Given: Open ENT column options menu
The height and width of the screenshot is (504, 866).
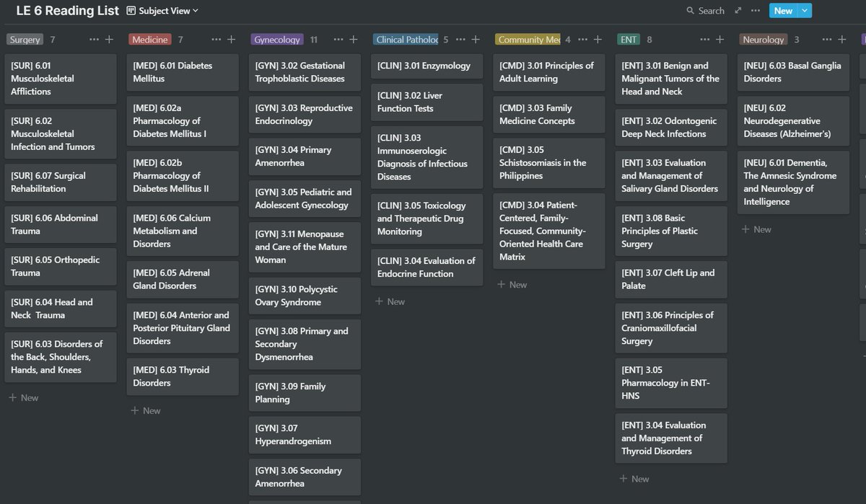Looking at the screenshot, I should [x=704, y=40].
